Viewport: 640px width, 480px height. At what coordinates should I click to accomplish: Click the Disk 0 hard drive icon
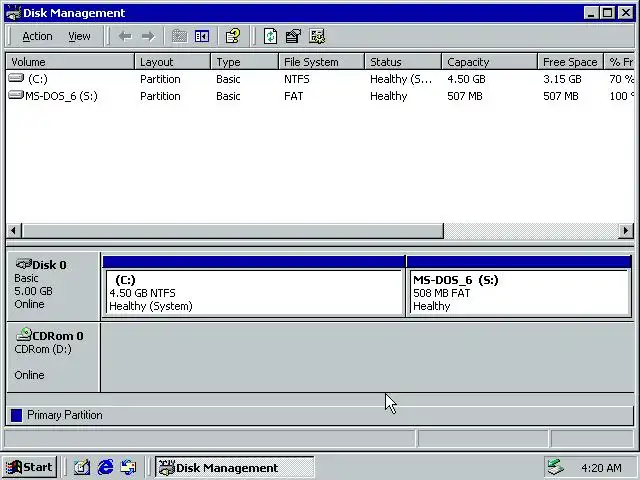tap(24, 264)
